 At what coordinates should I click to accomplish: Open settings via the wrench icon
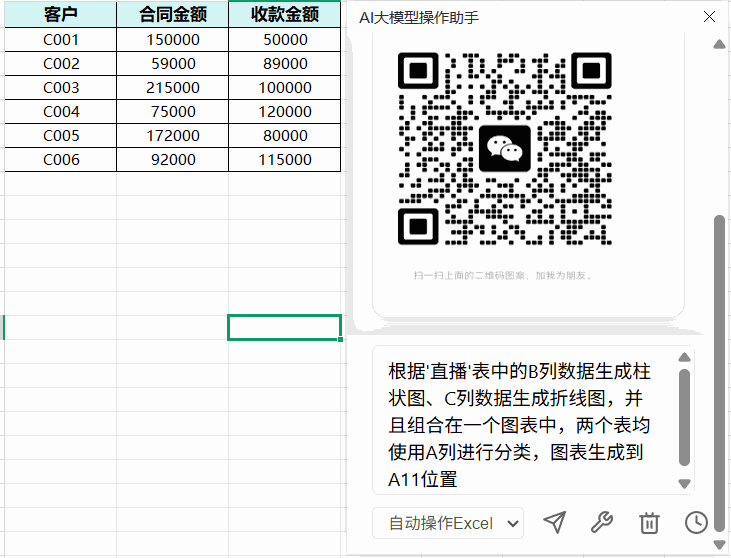pyautogui.click(x=602, y=522)
